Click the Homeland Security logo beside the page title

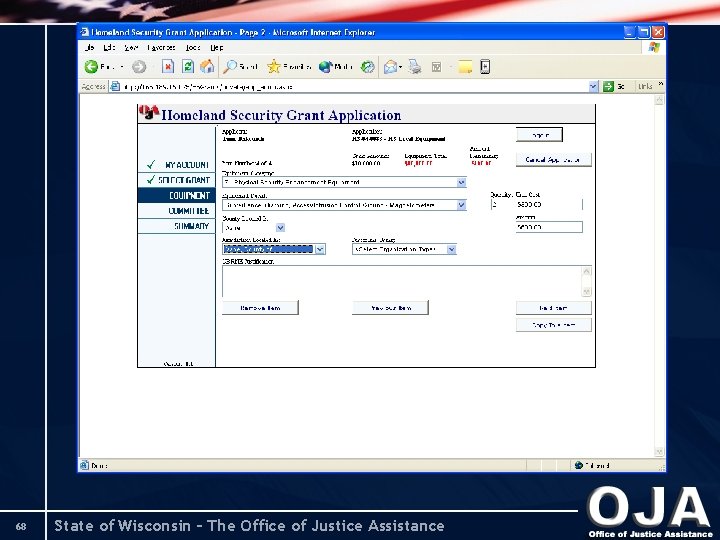tap(149, 112)
